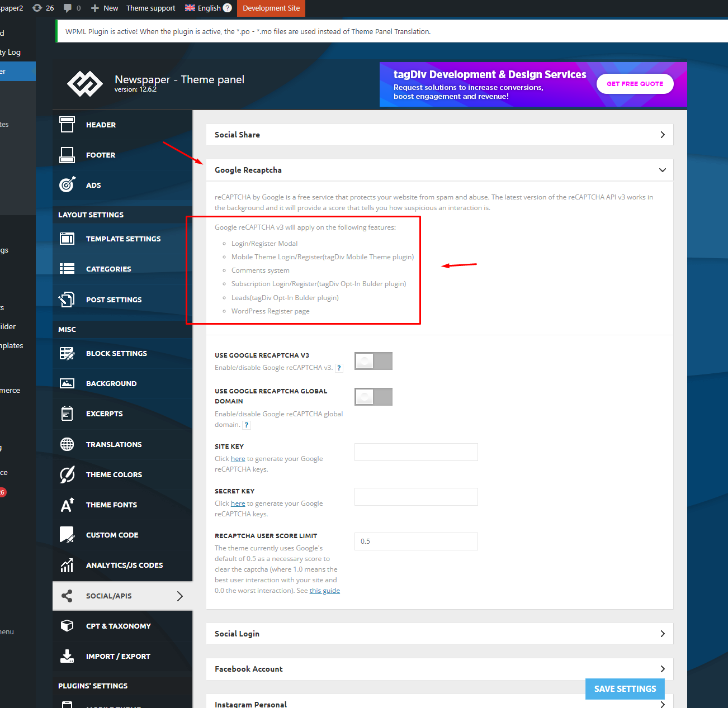The height and width of the screenshot is (708, 728).
Task: Click the Background image icon
Action: 67,383
